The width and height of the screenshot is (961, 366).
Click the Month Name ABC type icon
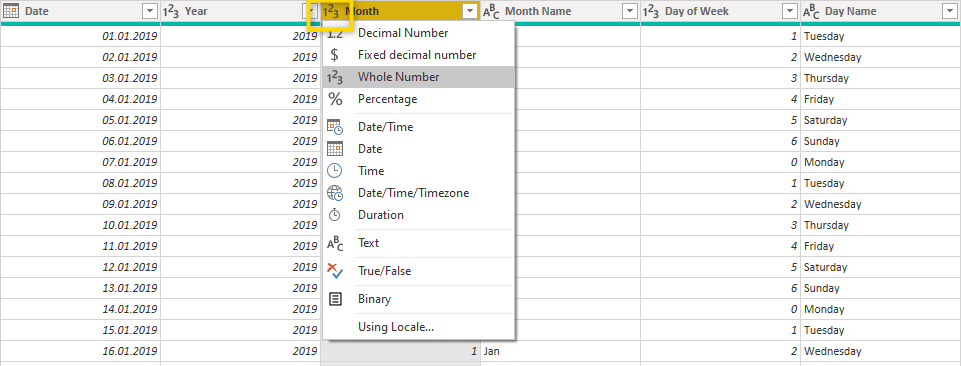click(x=492, y=11)
